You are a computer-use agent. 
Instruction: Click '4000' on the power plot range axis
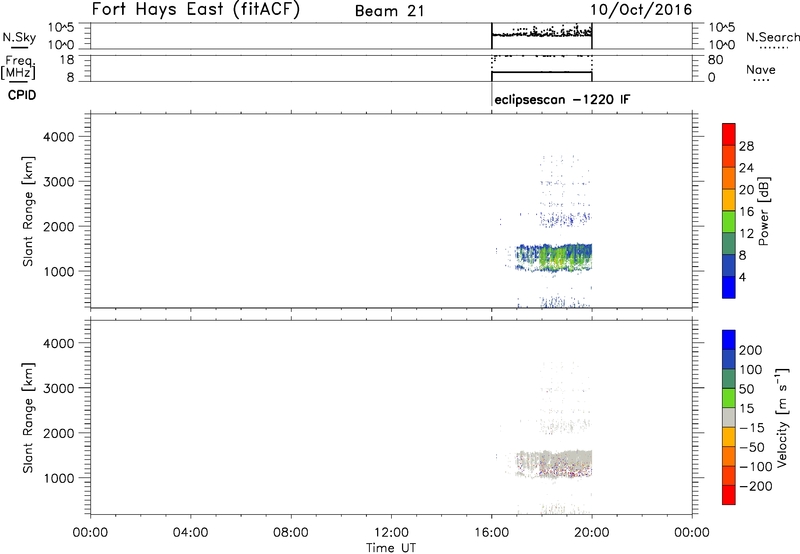click(58, 137)
